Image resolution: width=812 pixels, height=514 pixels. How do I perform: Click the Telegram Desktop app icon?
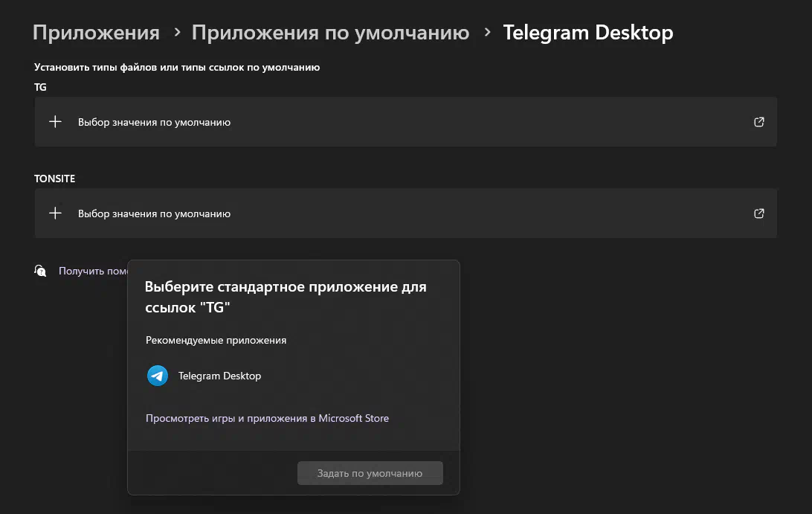click(x=158, y=376)
